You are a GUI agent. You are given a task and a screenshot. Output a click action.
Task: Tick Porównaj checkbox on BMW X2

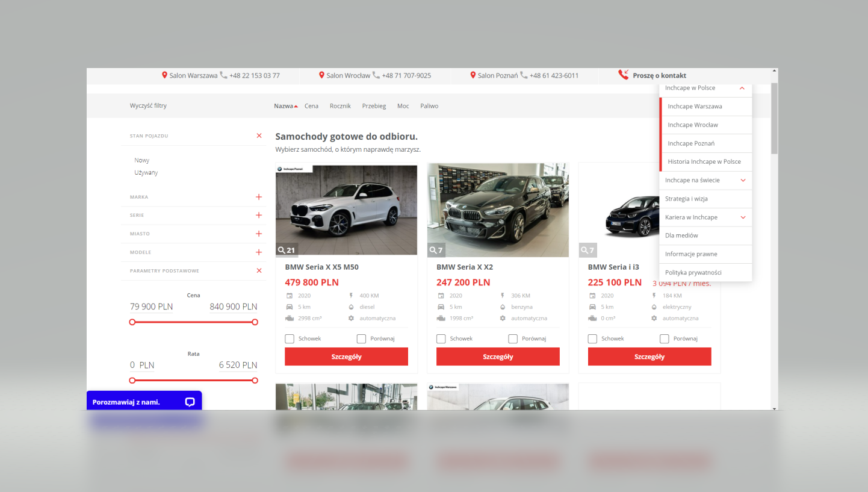coord(513,339)
